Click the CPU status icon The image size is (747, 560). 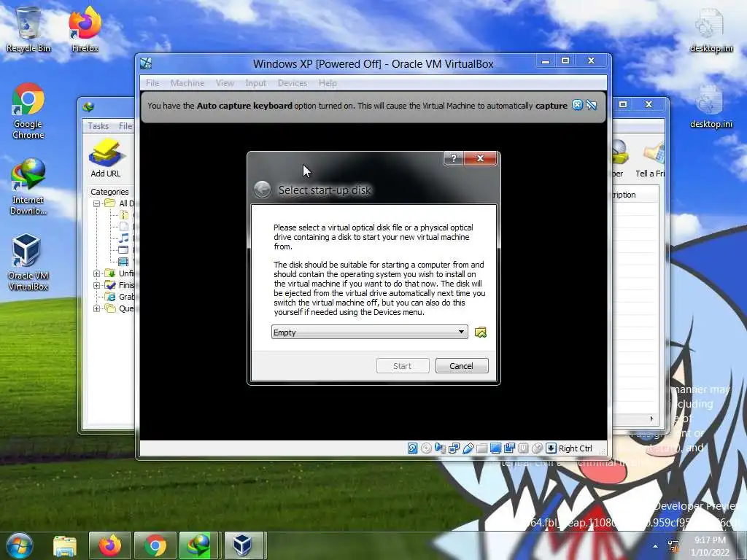(x=523, y=448)
